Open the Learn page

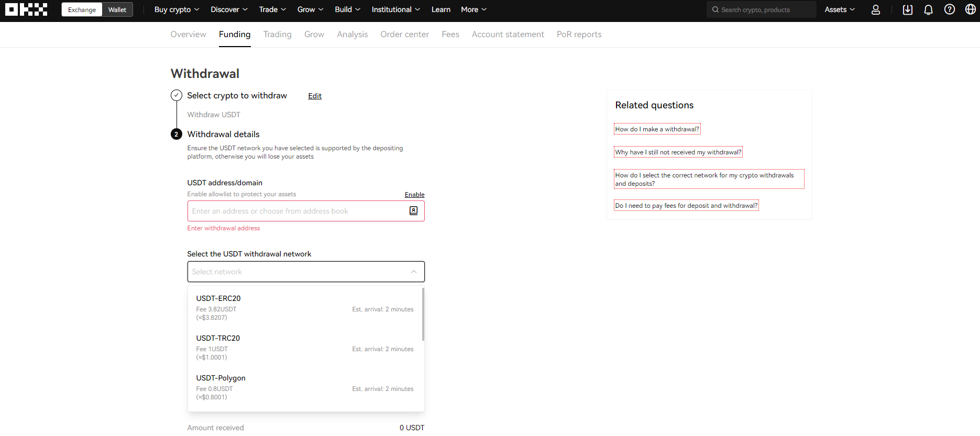[441, 9]
